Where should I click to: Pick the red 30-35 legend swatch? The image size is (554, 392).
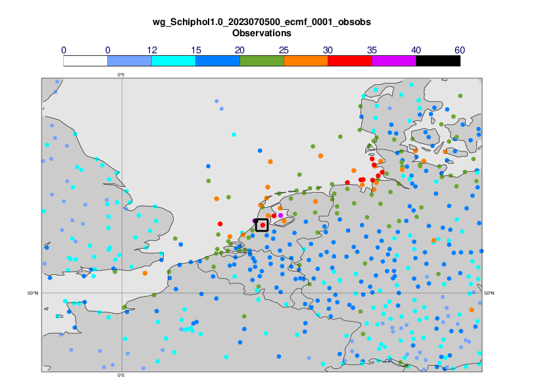(350, 61)
